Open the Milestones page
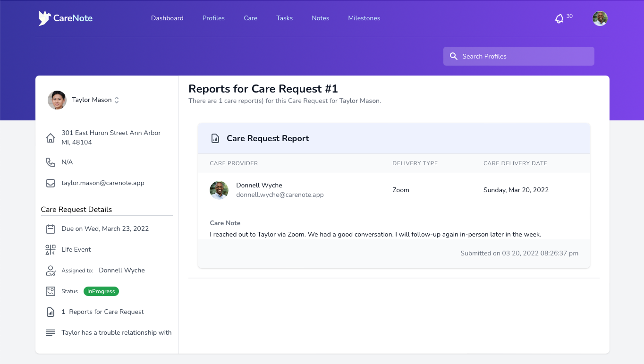Screen dimensions: 644x364 click(x=364, y=18)
